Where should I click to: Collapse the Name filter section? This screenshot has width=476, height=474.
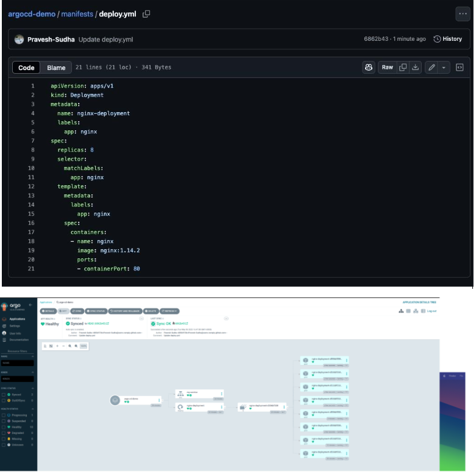[x=32, y=356]
